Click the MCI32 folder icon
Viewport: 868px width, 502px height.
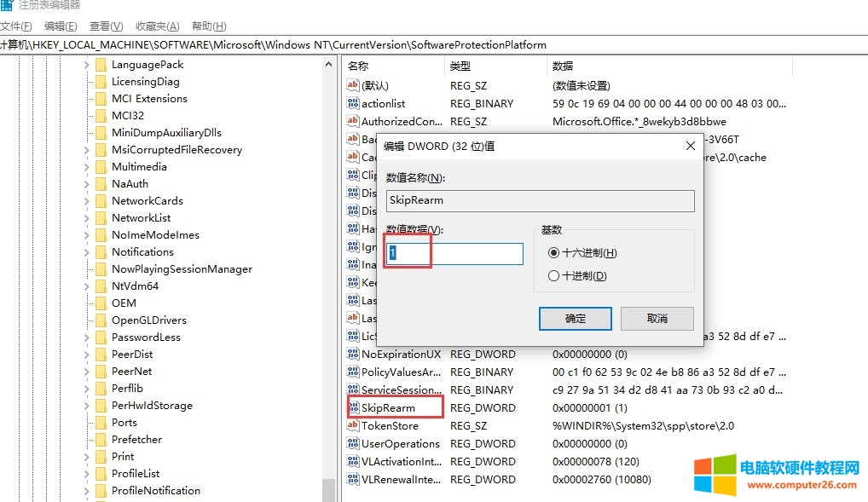tap(101, 116)
